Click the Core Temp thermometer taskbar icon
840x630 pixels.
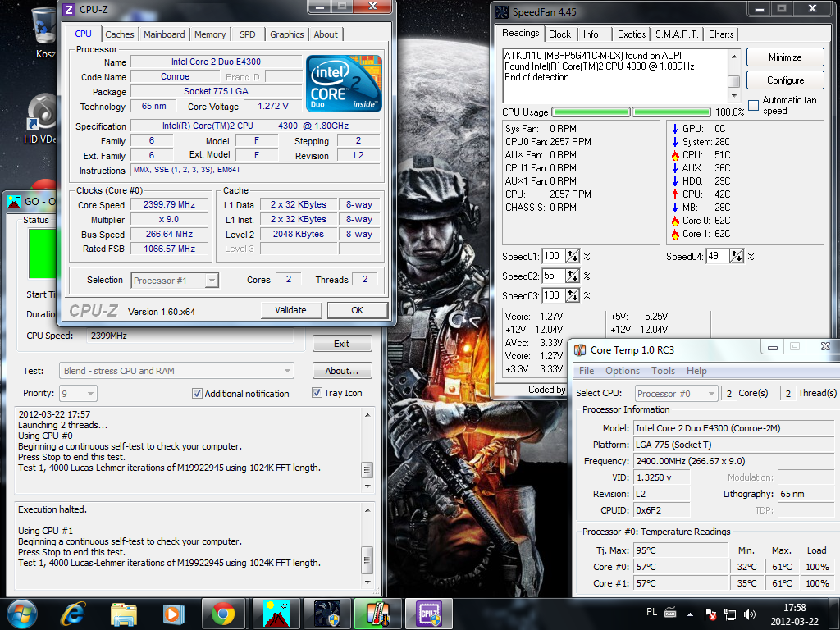377,614
